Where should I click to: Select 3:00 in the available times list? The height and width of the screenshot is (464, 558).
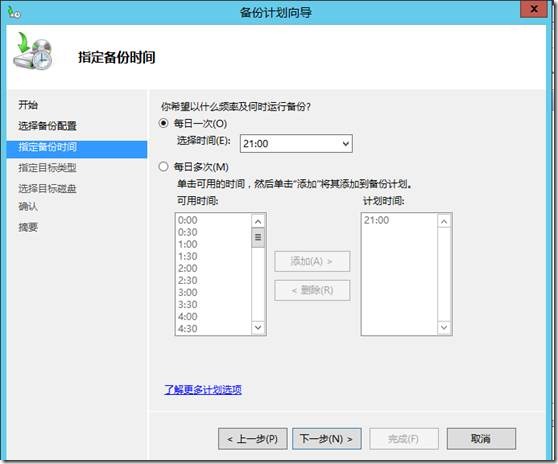[x=188, y=292]
